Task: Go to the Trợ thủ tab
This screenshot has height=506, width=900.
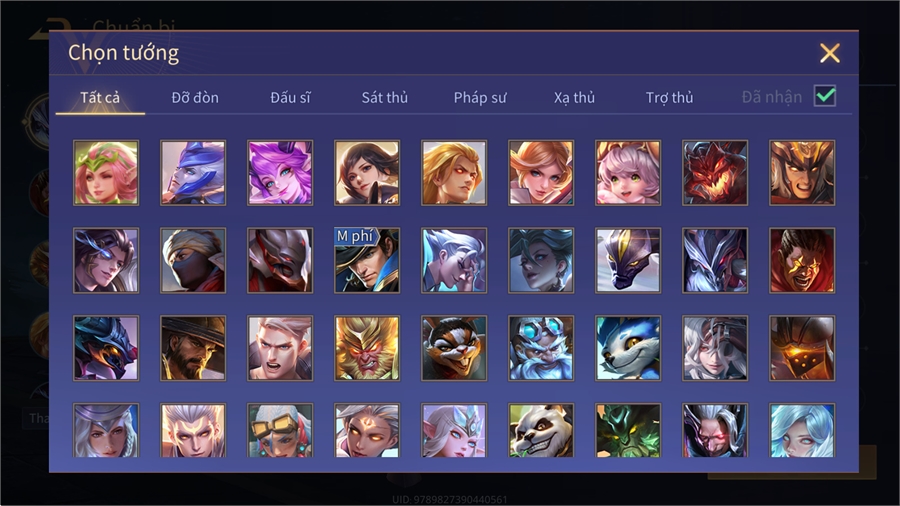Action: [x=669, y=98]
